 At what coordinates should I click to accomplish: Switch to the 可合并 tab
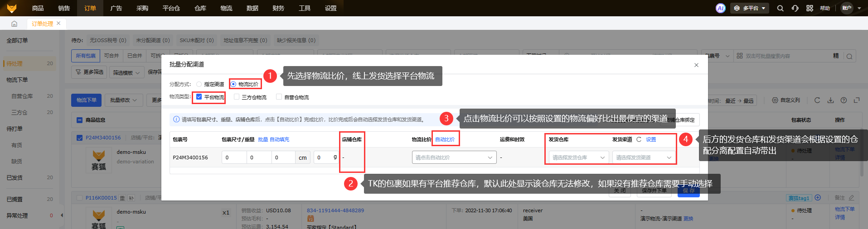pyautogui.click(x=112, y=56)
